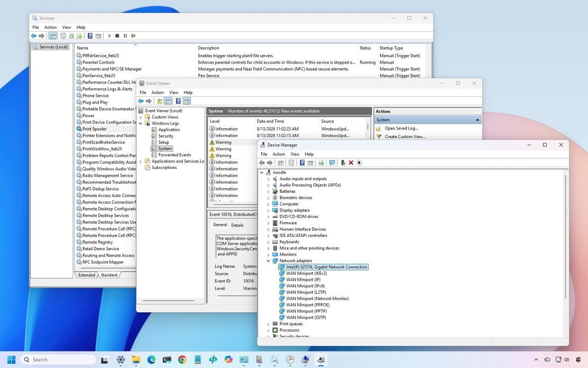Expand Audio inputs and outputs node
The width and height of the screenshot is (588, 368).
coord(268,179)
